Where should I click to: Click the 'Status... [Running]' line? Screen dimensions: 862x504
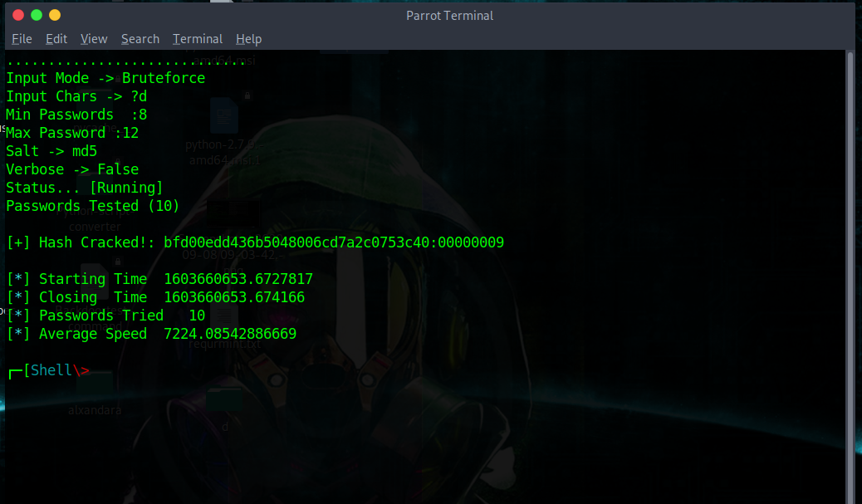85,188
